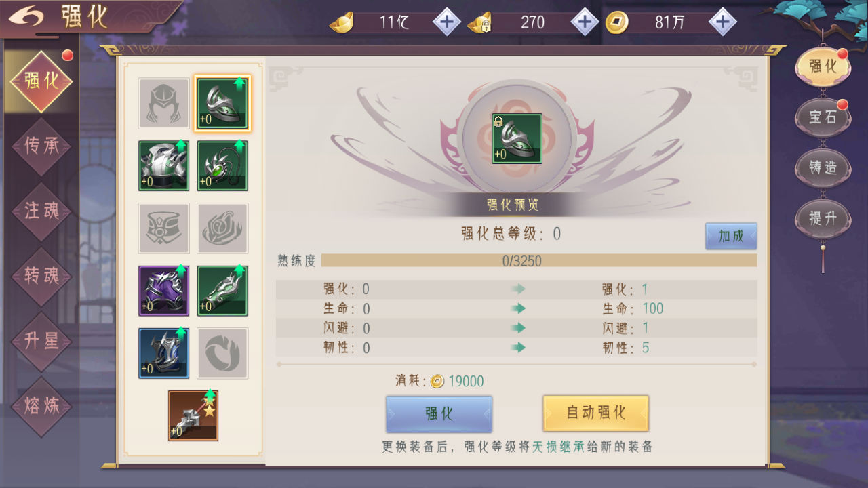This screenshot has width=868, height=488.
Task: Switch to the 宝石 lantern tab
Action: (x=823, y=117)
